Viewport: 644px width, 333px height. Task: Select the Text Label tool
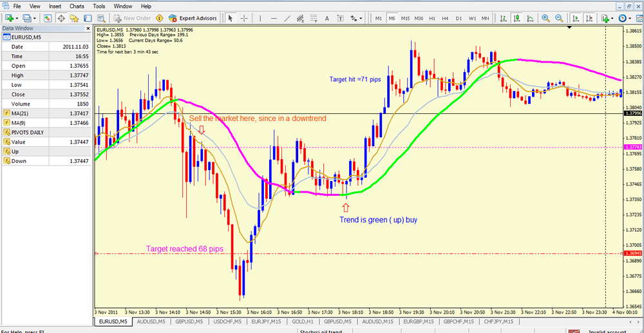(x=341, y=18)
